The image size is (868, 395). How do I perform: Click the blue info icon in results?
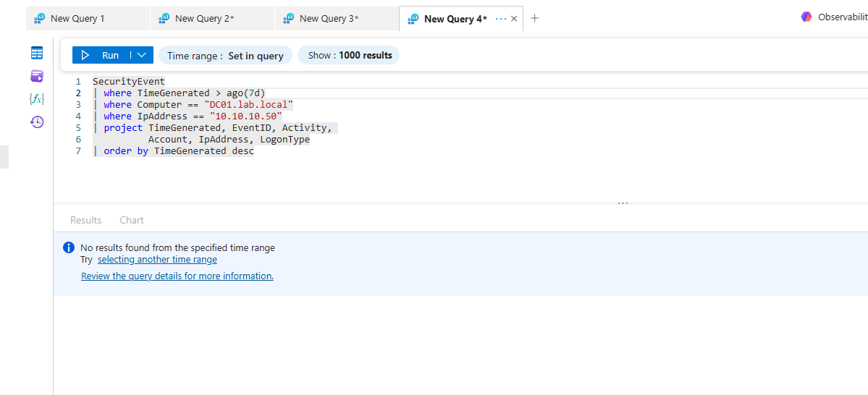69,247
